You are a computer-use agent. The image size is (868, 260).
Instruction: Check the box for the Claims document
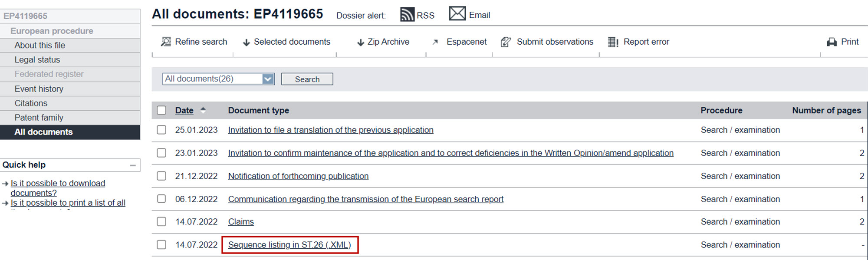click(x=161, y=222)
